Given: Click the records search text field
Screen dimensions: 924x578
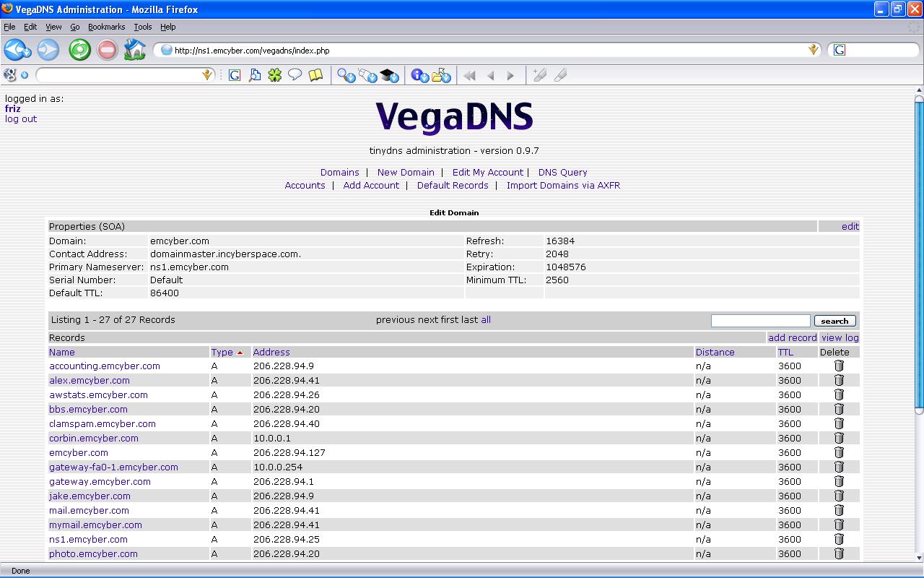Looking at the screenshot, I should point(761,321).
